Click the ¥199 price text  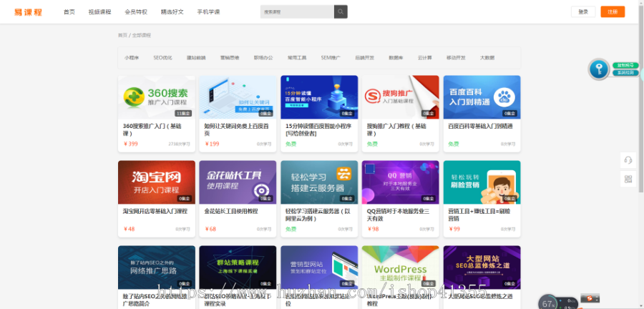coord(212,144)
